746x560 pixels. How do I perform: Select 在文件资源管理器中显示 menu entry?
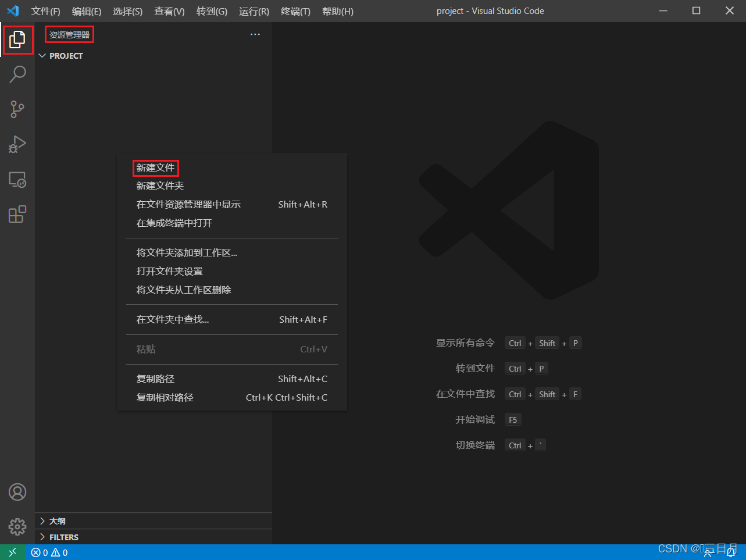[x=232, y=205]
